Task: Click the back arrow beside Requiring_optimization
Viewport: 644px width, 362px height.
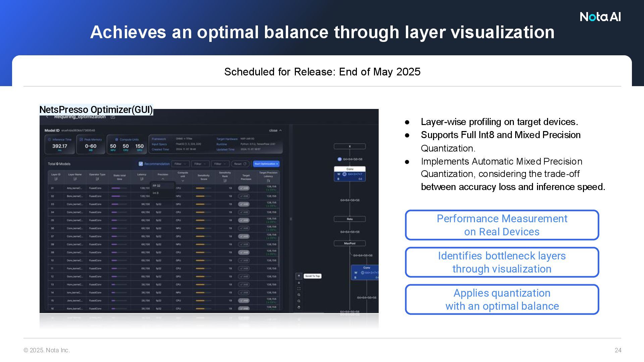Action: coord(47,117)
